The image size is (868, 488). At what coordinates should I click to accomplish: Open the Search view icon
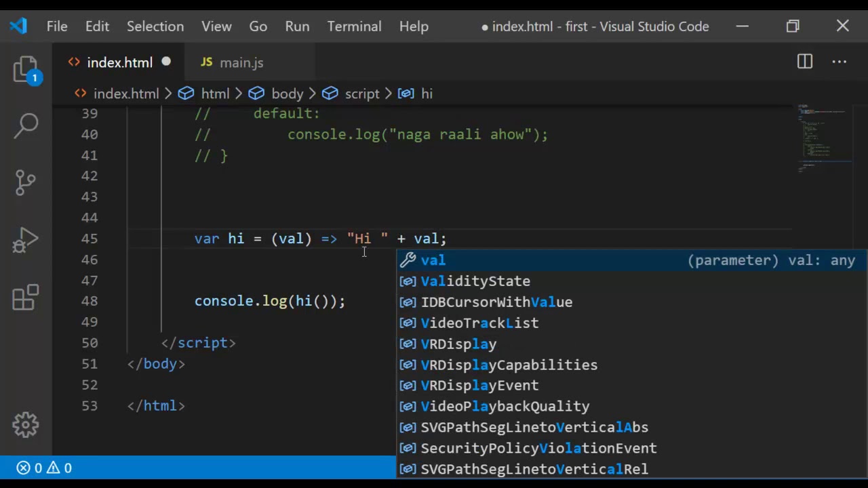(x=26, y=125)
